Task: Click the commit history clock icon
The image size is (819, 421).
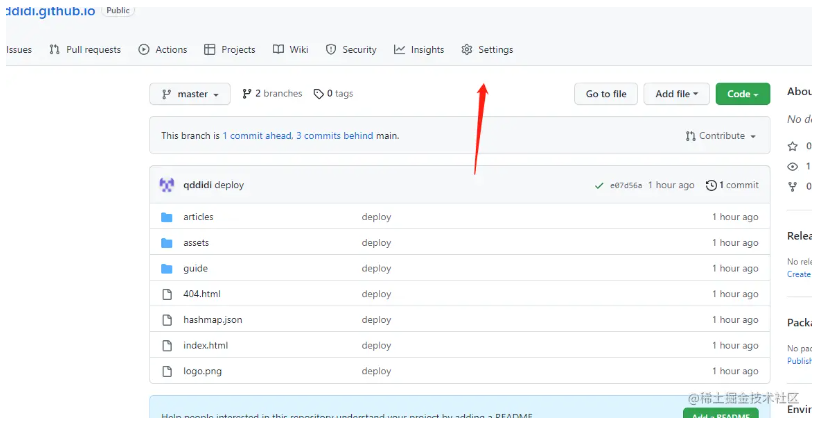Action: (711, 185)
